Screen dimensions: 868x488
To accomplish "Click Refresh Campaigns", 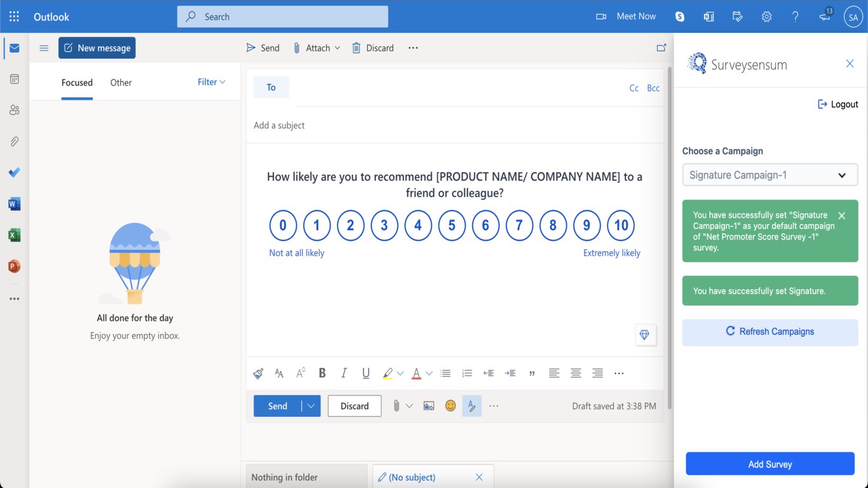I will pos(770,332).
